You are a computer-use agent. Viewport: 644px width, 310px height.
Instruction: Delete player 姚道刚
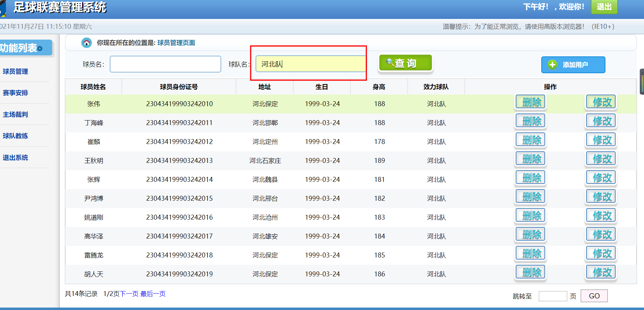[530, 215]
